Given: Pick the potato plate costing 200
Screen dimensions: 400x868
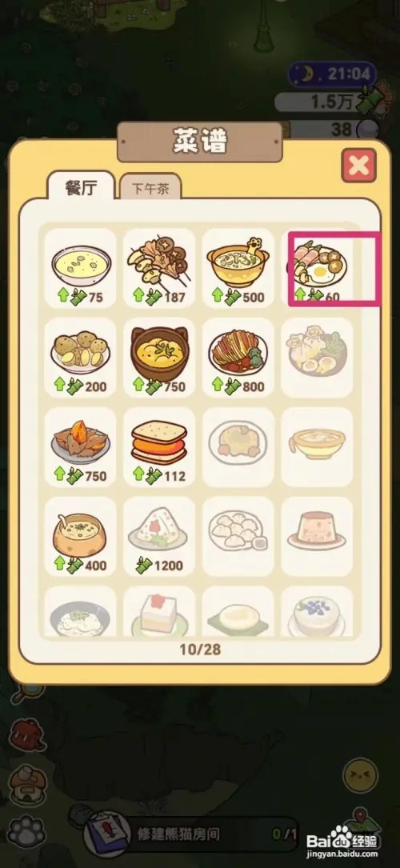Looking at the screenshot, I should tap(81, 358).
